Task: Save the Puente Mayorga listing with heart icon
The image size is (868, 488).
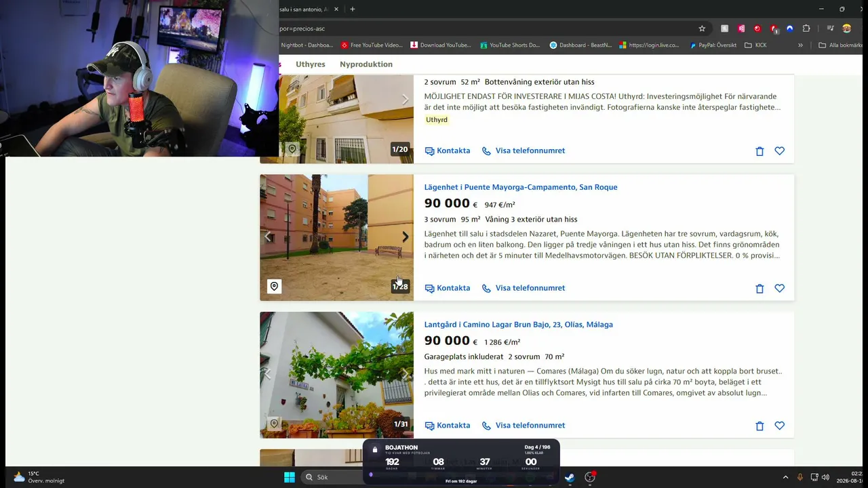Action: tap(779, 288)
